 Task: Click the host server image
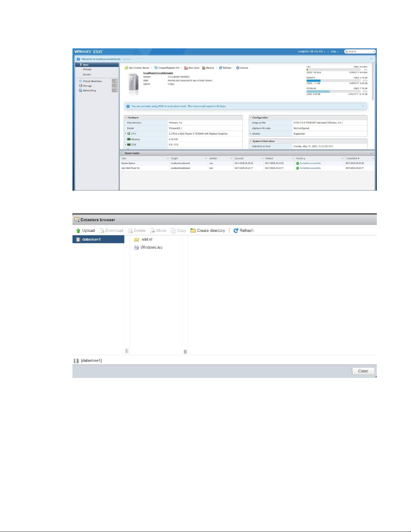coord(134,84)
